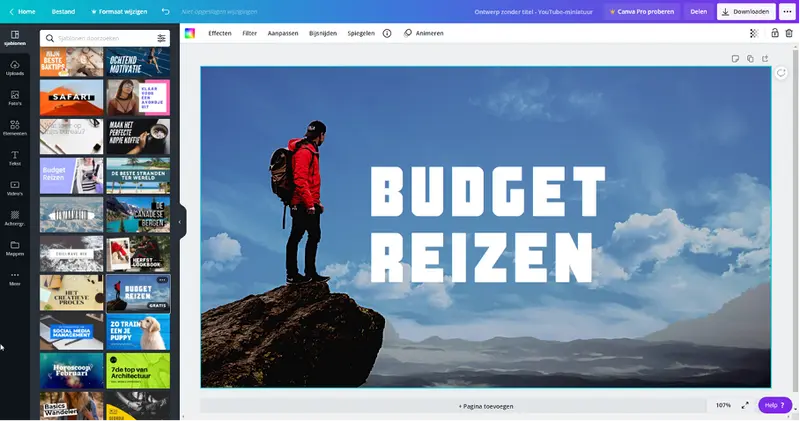
Task: Open the Effecten option
Action: click(220, 33)
